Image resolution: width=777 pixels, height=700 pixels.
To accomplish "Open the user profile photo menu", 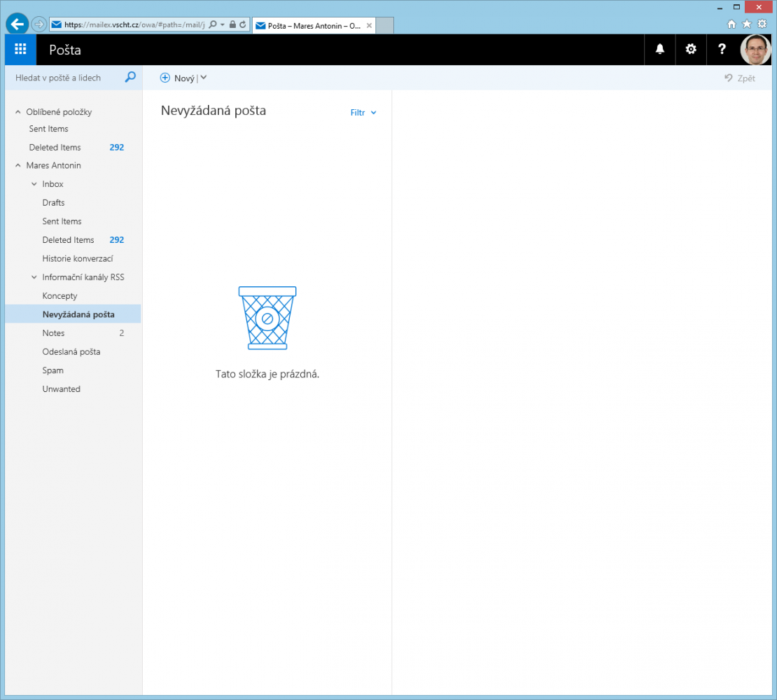I will [x=755, y=49].
